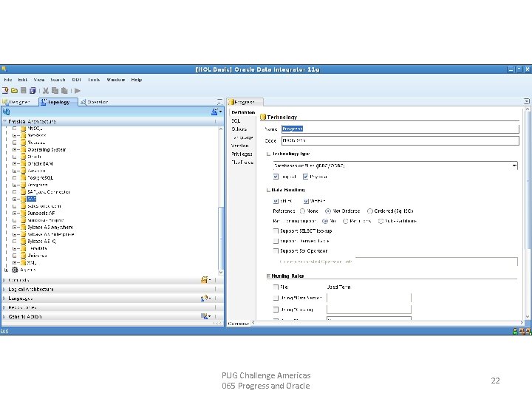Click the green Run arrow toolbar icon
The image size is (532, 399).
[x=78, y=91]
